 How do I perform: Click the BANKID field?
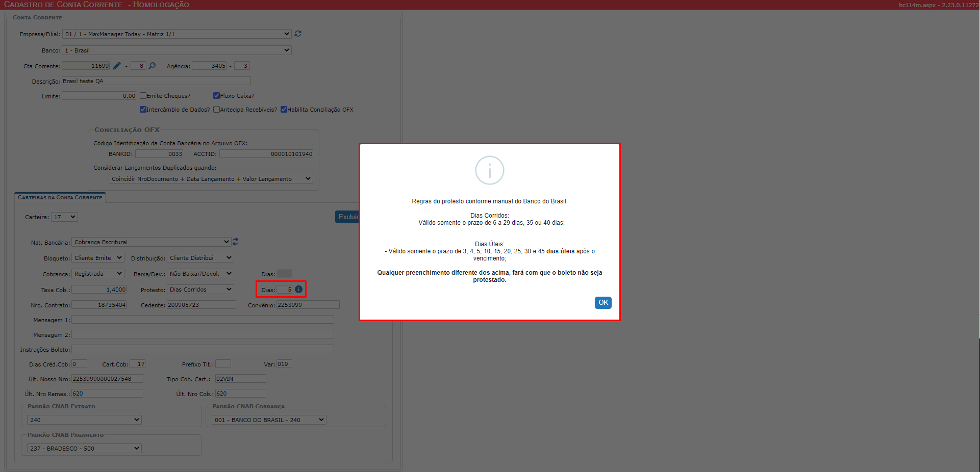159,154
